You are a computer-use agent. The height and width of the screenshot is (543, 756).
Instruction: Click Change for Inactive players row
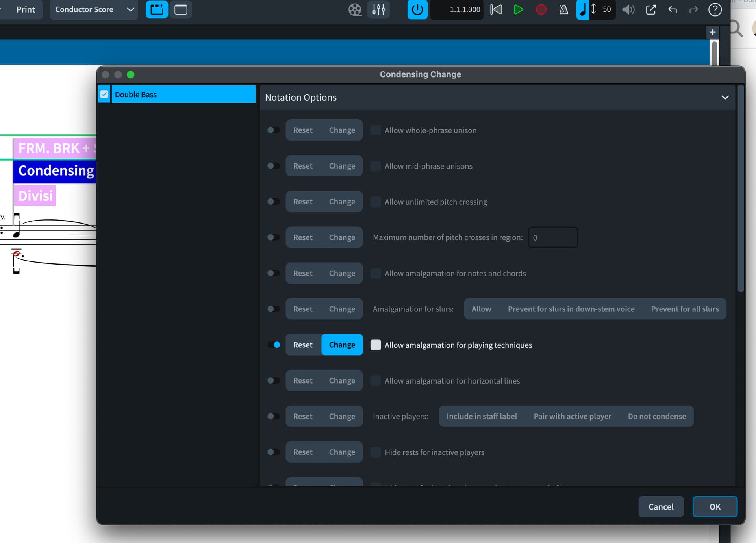pyautogui.click(x=342, y=416)
